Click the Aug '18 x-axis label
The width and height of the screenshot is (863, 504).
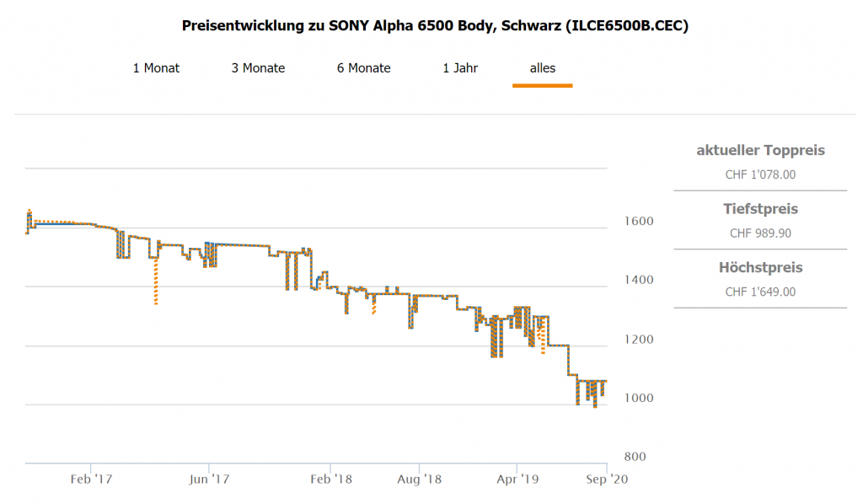click(421, 480)
